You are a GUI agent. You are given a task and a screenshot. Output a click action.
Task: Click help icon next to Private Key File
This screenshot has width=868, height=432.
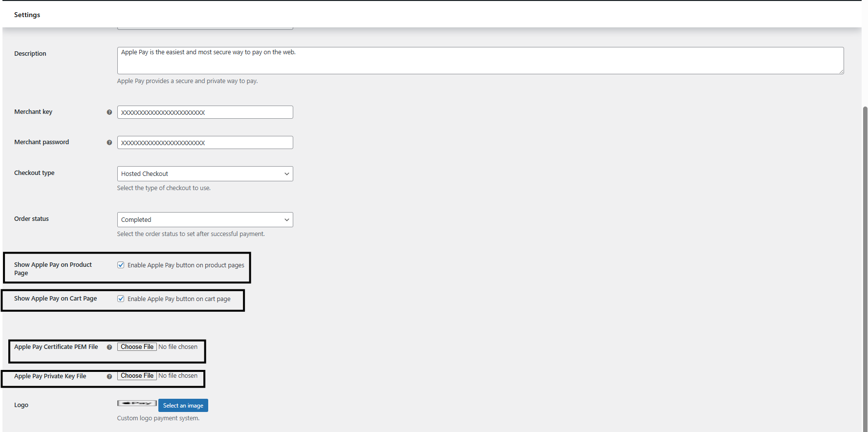tap(109, 377)
